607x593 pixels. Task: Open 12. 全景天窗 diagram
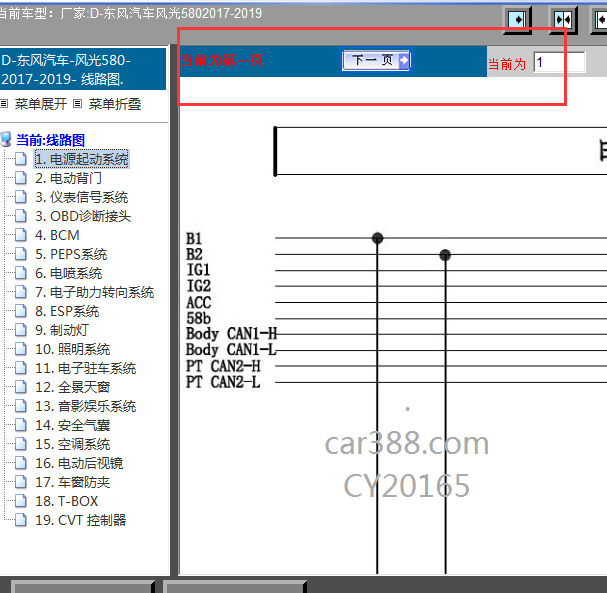[x=73, y=387]
